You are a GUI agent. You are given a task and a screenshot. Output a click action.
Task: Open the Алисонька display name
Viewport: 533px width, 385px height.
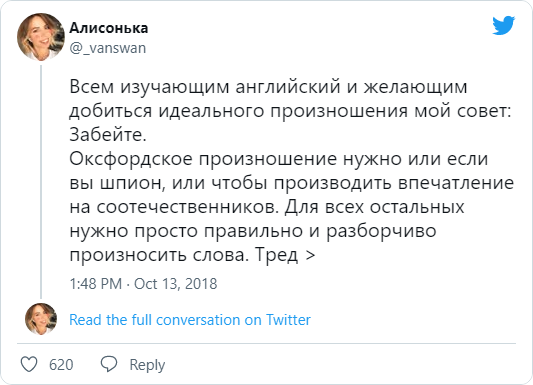coord(109,28)
